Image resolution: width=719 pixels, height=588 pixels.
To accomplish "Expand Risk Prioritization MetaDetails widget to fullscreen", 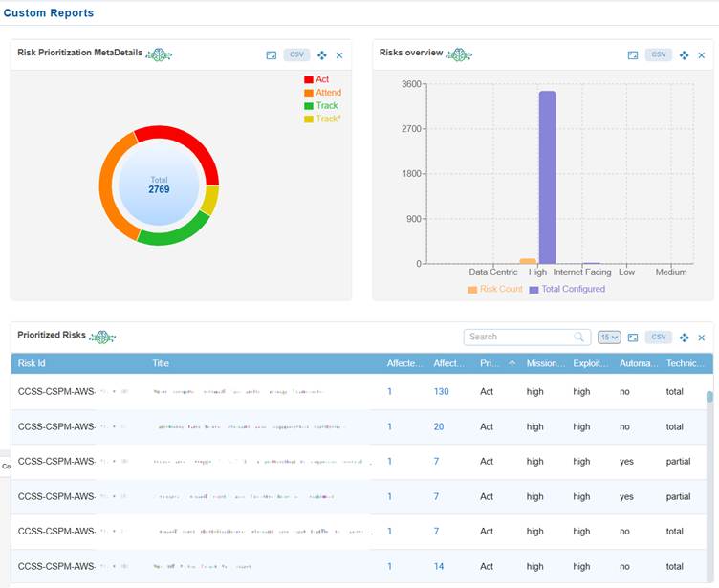I will (x=272, y=55).
